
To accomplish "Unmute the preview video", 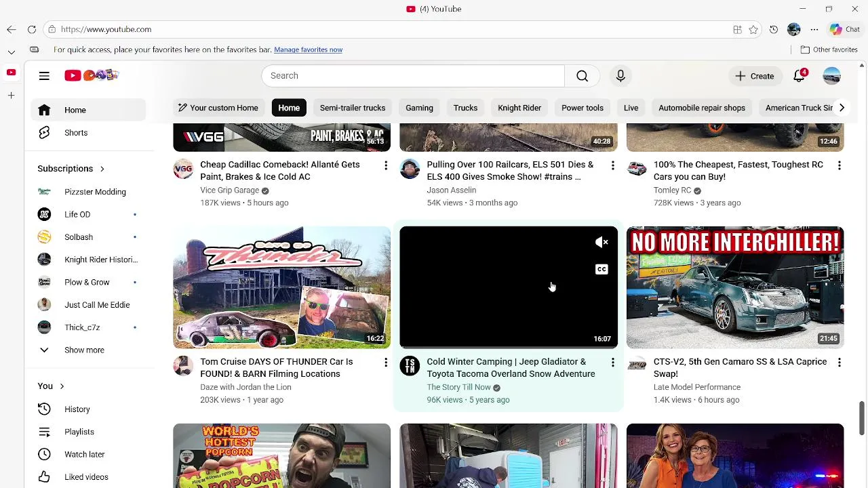I will click(x=601, y=243).
